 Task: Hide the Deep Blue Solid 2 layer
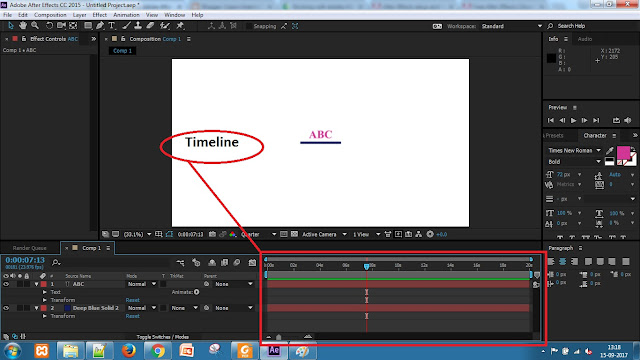6,308
